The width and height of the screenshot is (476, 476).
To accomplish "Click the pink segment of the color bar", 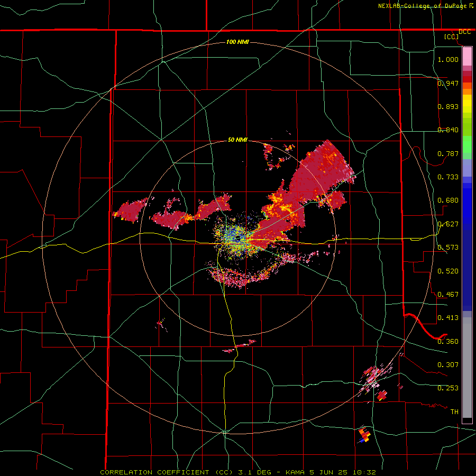I will [x=467, y=56].
